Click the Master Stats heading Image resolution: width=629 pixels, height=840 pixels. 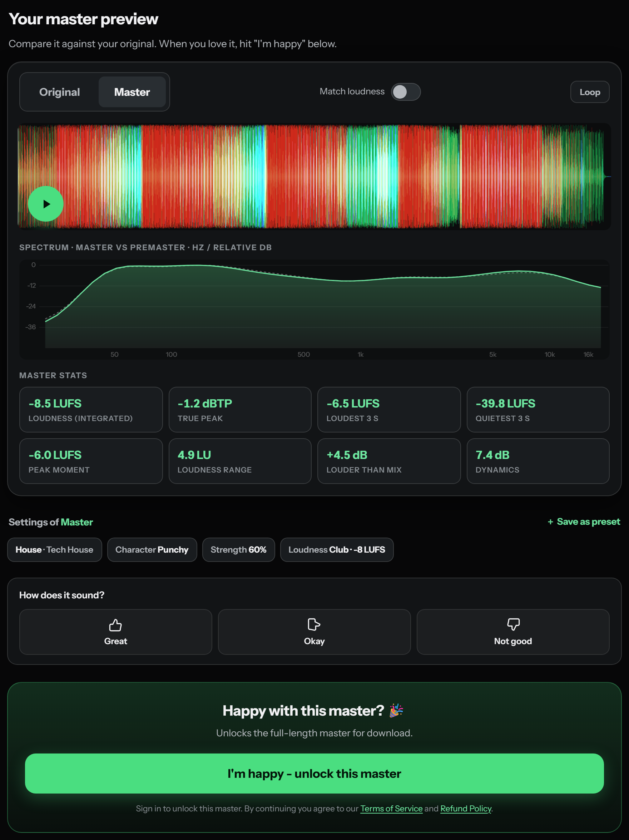pos(53,375)
